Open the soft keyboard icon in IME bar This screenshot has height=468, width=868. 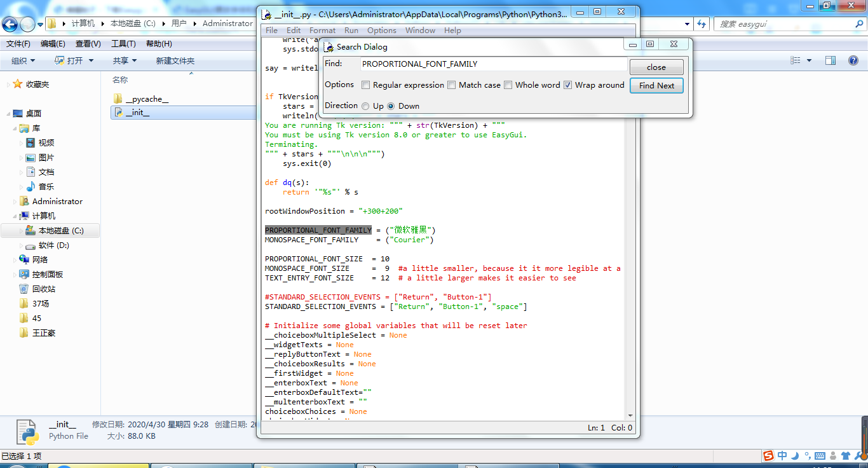click(820, 456)
